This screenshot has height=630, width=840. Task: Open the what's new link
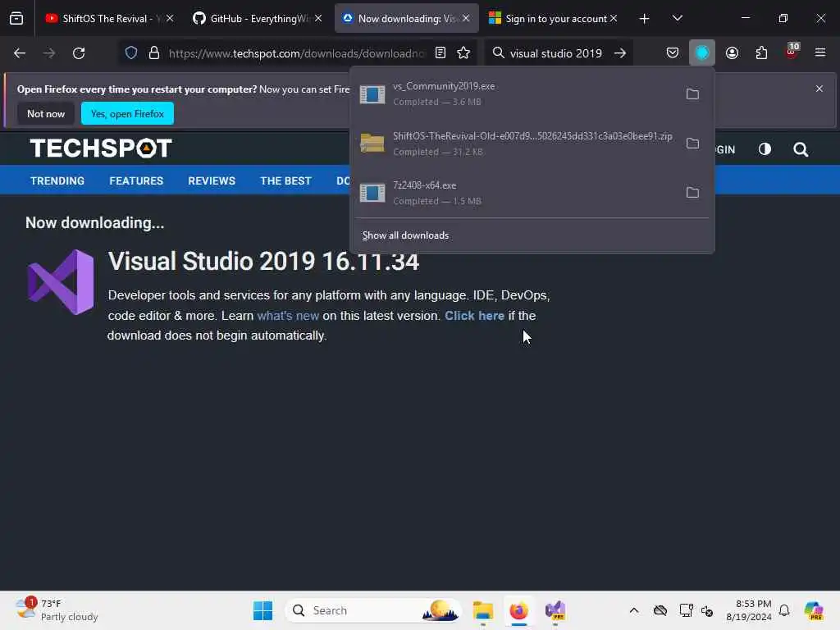coord(288,316)
